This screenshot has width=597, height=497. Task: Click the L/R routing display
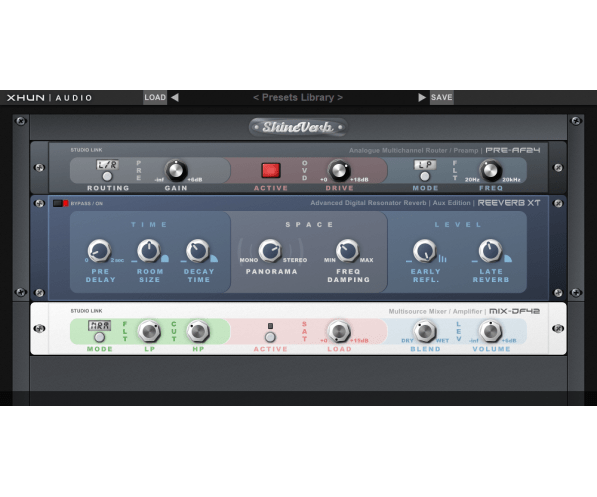[107, 165]
